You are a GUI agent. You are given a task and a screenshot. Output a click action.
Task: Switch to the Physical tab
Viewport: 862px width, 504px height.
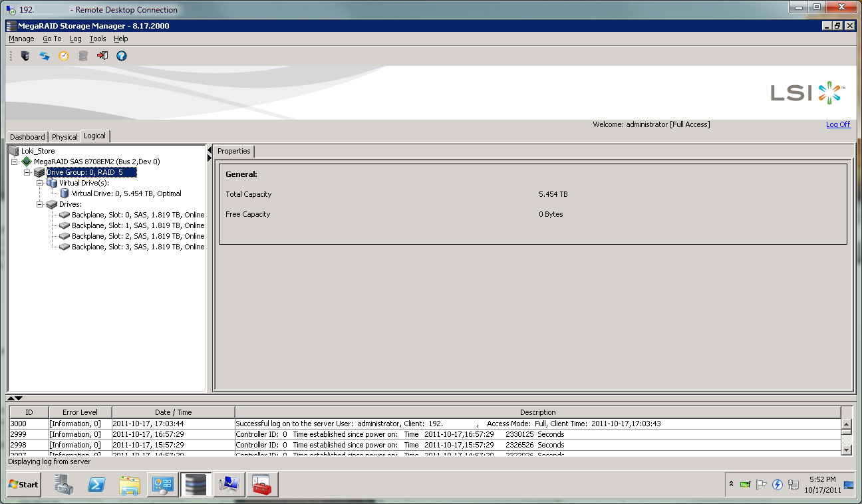(65, 137)
